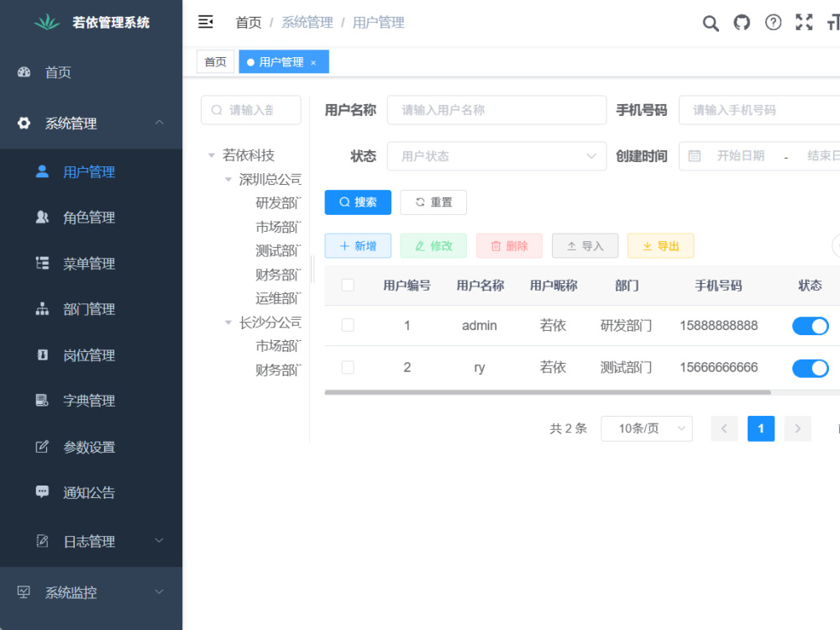The height and width of the screenshot is (630, 840).
Task: Toggle the select-all checkbox in table header
Action: 348,285
